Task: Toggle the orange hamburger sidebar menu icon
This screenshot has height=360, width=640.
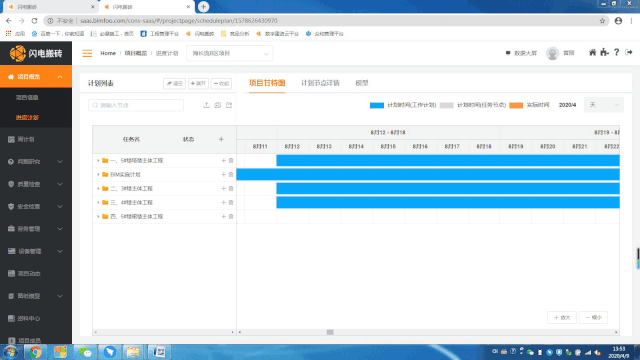Action: [x=87, y=53]
